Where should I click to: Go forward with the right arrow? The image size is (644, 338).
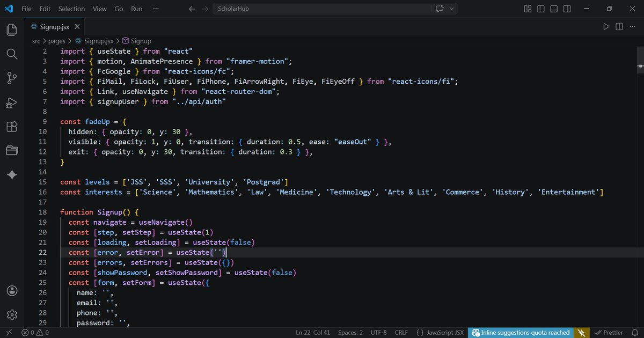point(205,9)
